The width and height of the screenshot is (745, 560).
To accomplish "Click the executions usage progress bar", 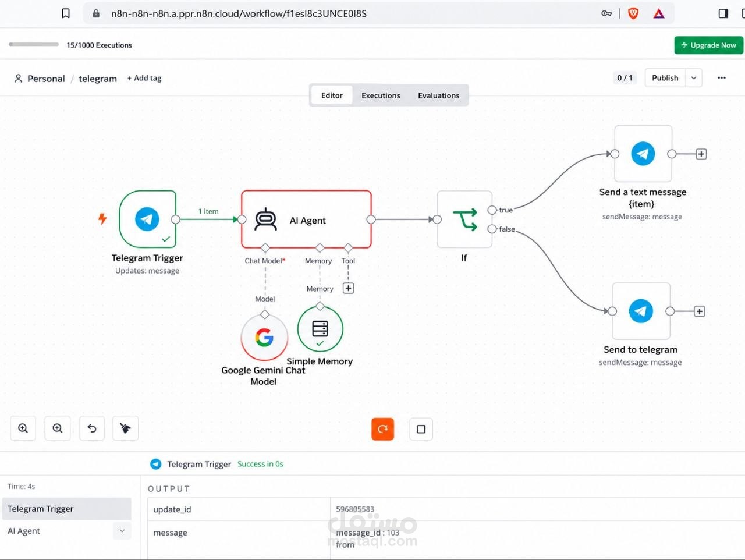I will [34, 44].
